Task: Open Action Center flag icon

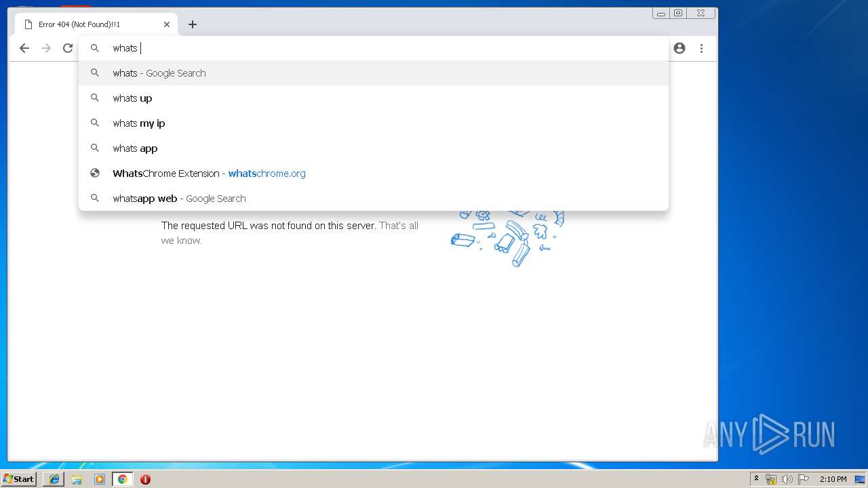Action: click(x=804, y=479)
